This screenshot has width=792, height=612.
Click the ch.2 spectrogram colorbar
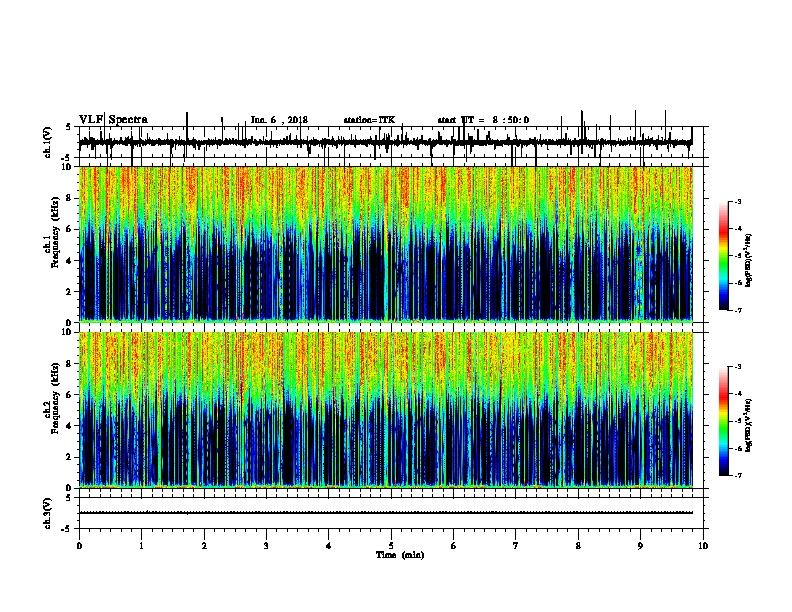[x=724, y=421]
